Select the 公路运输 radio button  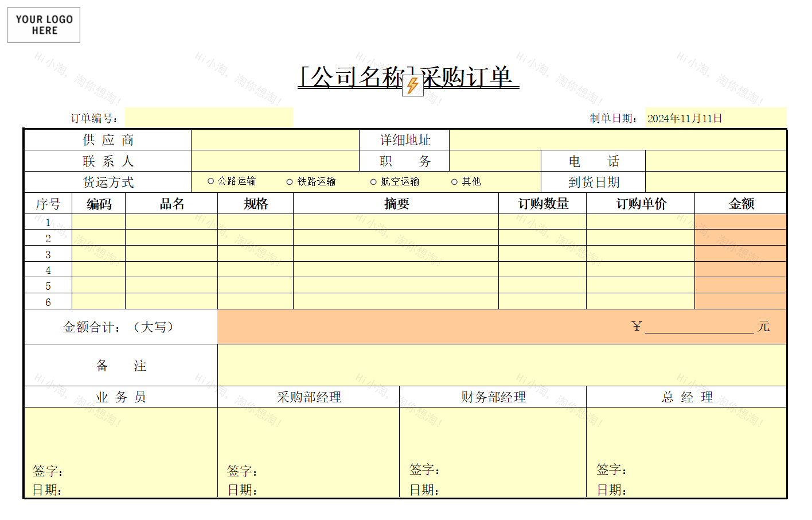[x=211, y=181]
